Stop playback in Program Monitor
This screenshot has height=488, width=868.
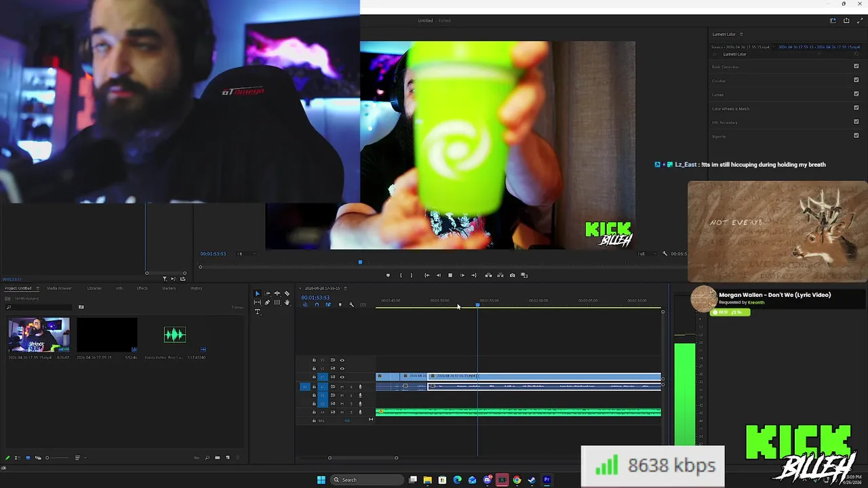(450, 275)
